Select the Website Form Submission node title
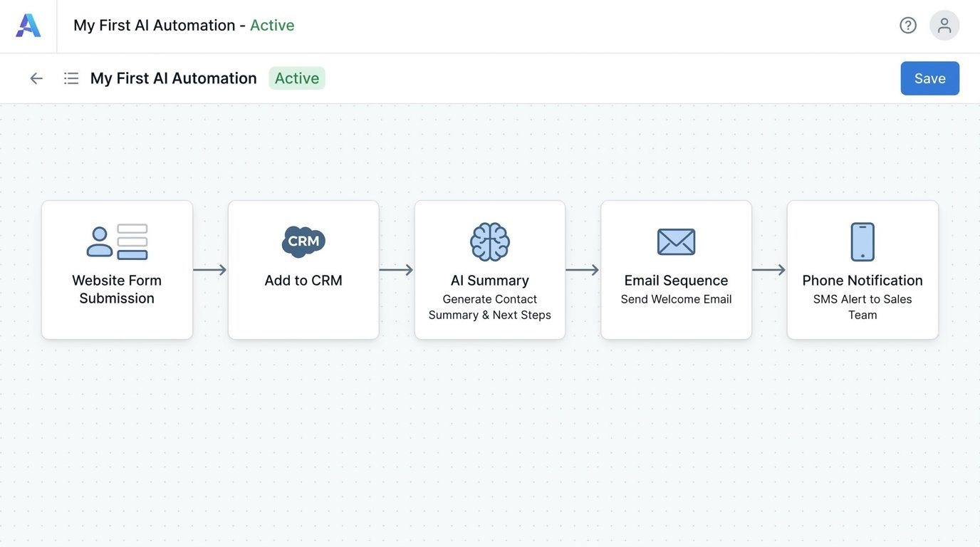This screenshot has height=547, width=980. point(117,289)
